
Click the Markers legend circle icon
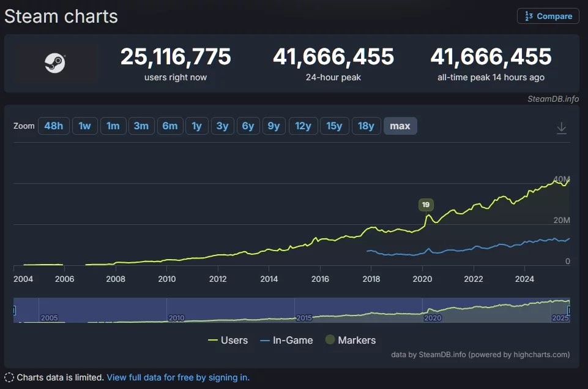click(x=331, y=340)
